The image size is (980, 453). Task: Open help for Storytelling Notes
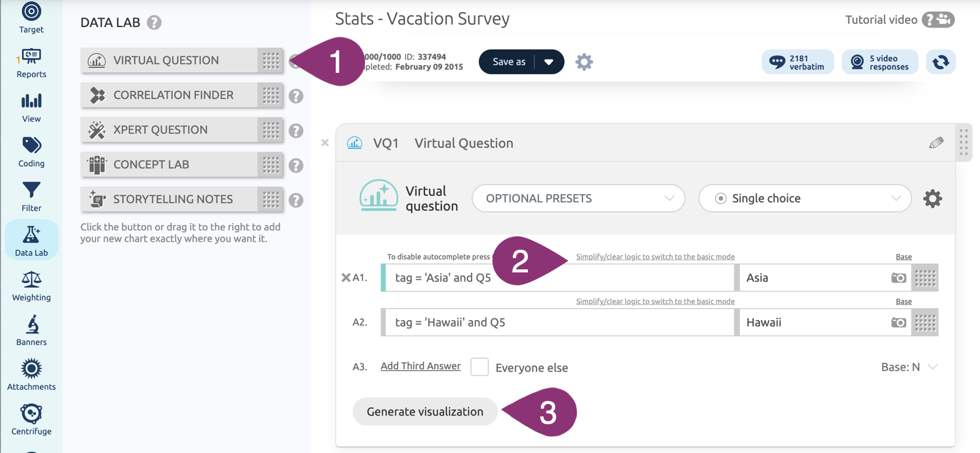(296, 200)
